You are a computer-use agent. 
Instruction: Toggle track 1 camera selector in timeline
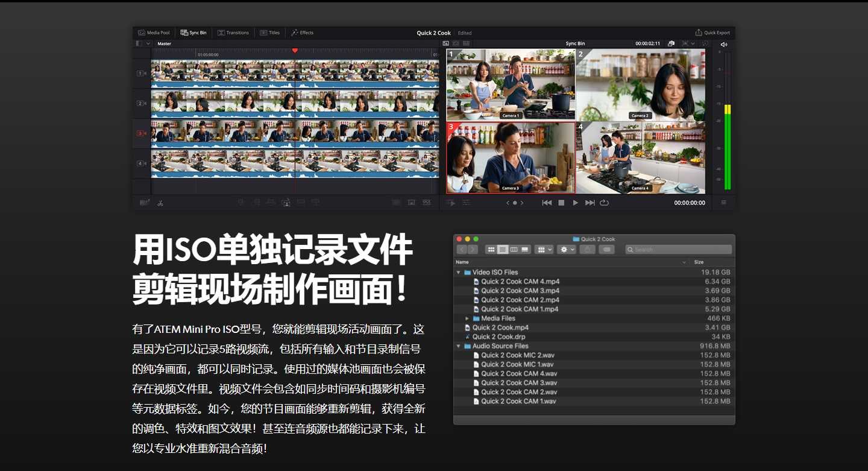[x=140, y=74]
